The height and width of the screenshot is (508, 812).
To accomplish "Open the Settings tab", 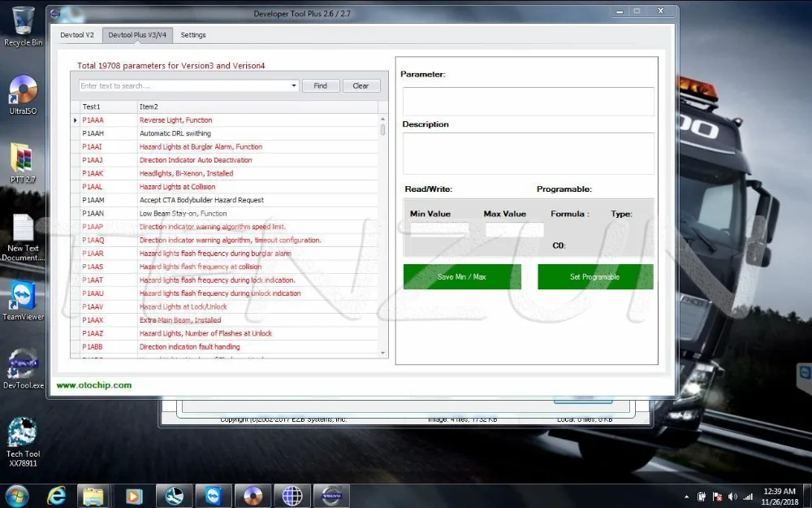I will 193,35.
